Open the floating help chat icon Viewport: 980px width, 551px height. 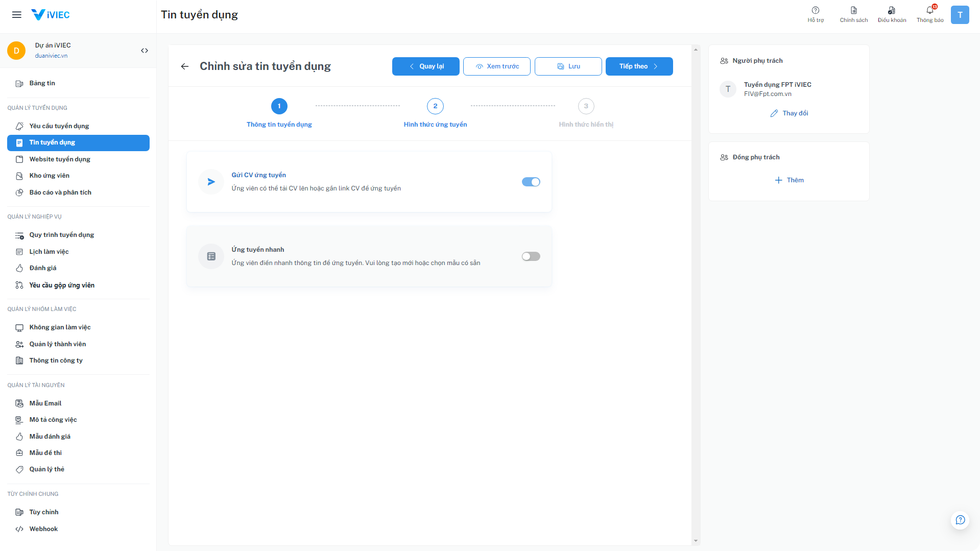(x=960, y=520)
